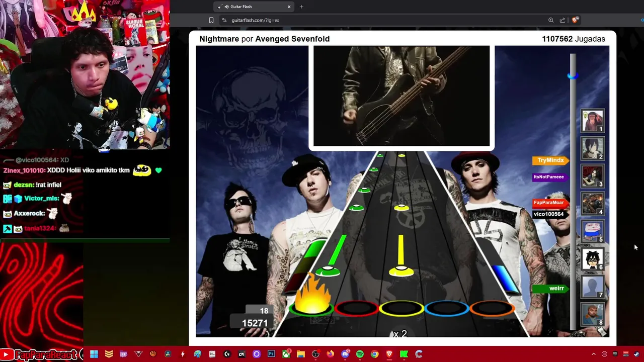Open Spotify from the taskbar

click(360, 354)
